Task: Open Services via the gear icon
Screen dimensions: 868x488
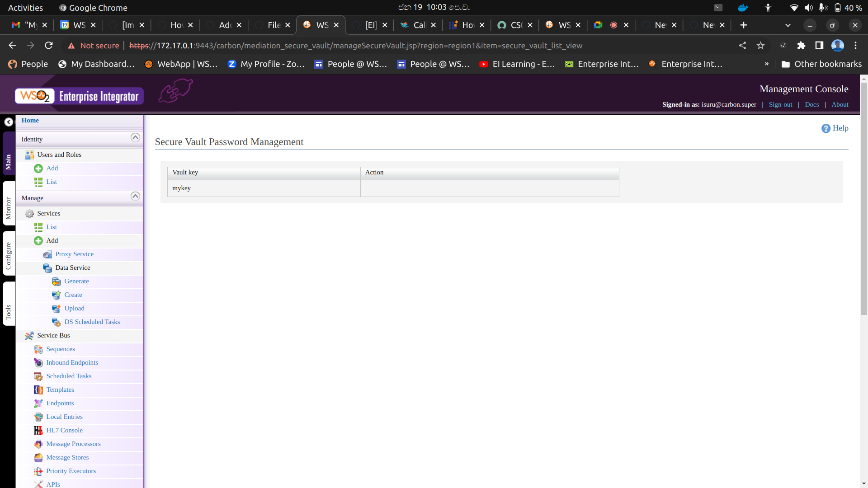Action: [30, 213]
